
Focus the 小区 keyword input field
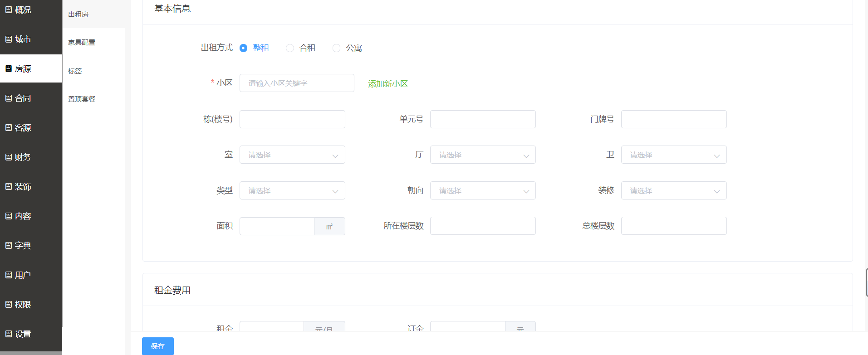(297, 83)
